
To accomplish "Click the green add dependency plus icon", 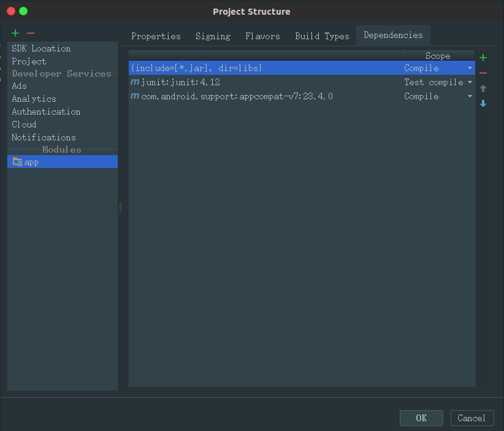I will pos(483,58).
